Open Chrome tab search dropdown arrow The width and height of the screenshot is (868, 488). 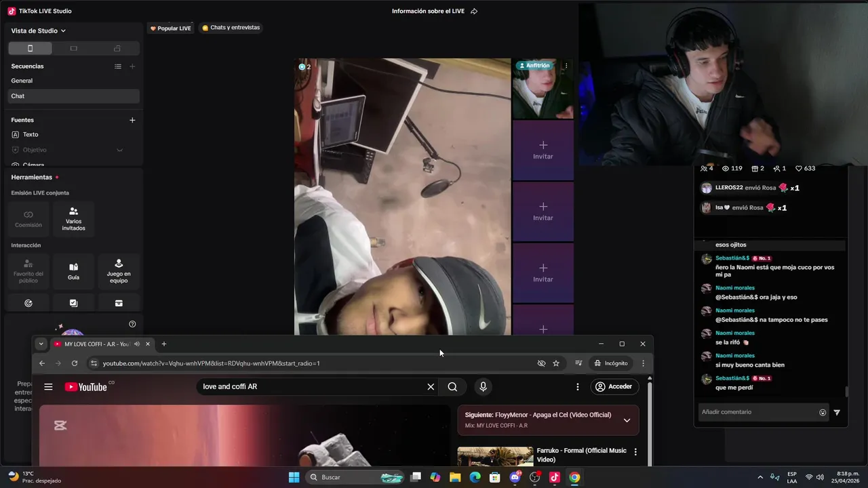tap(41, 344)
